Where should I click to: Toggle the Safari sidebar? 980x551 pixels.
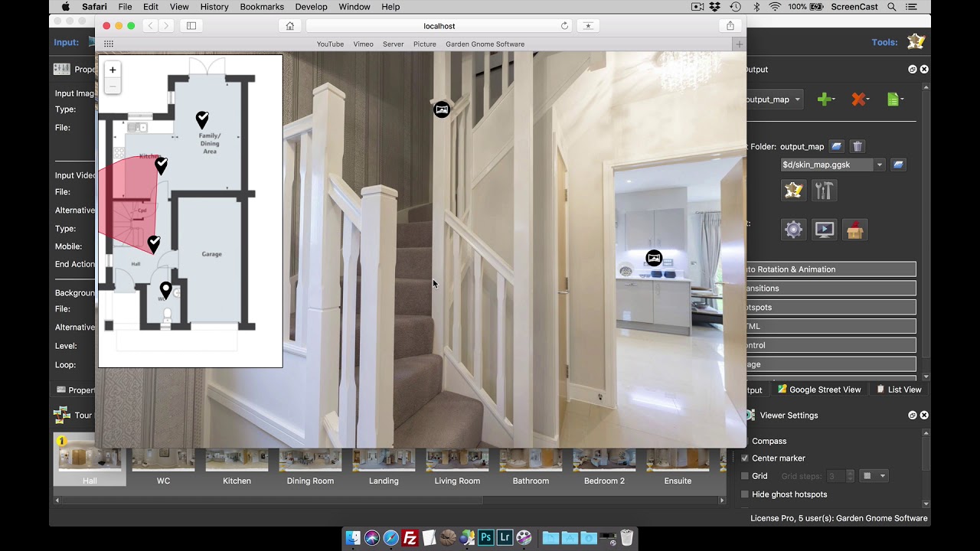[191, 26]
